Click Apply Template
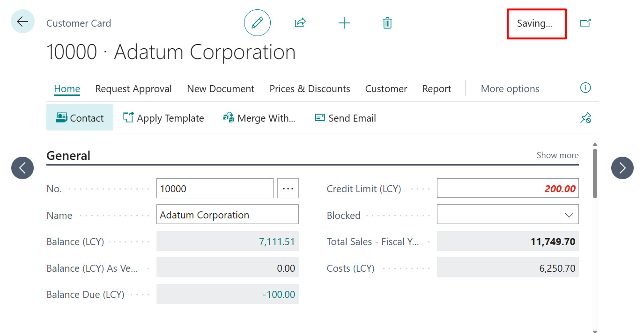Image resolution: width=644 pixels, height=333 pixels. pos(163,118)
